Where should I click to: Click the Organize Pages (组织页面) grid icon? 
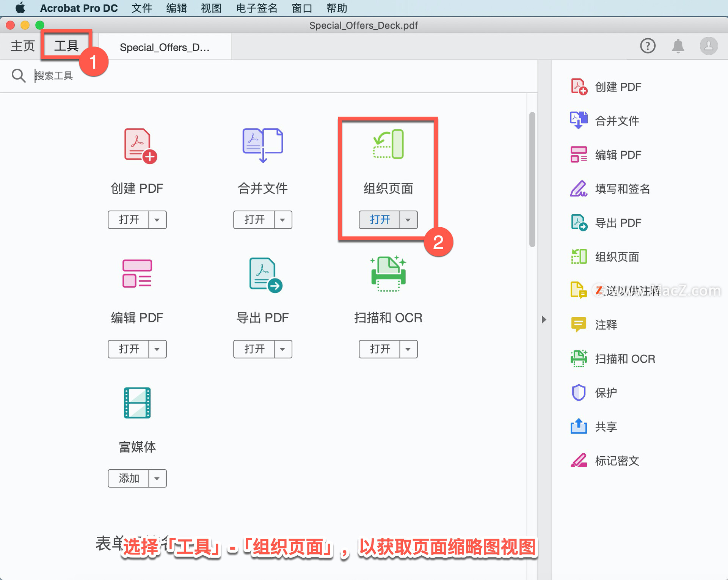click(388, 144)
